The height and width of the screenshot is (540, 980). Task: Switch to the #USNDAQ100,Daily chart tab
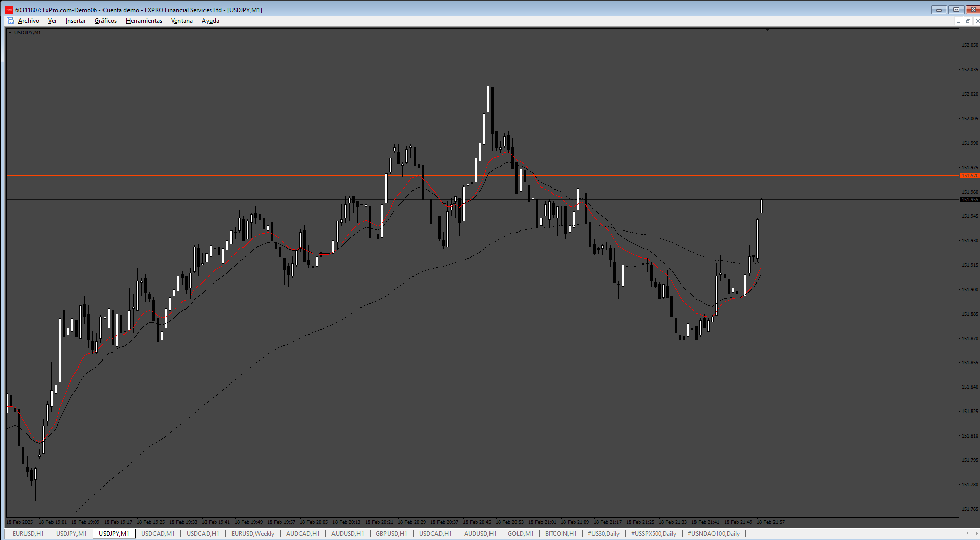(713, 534)
